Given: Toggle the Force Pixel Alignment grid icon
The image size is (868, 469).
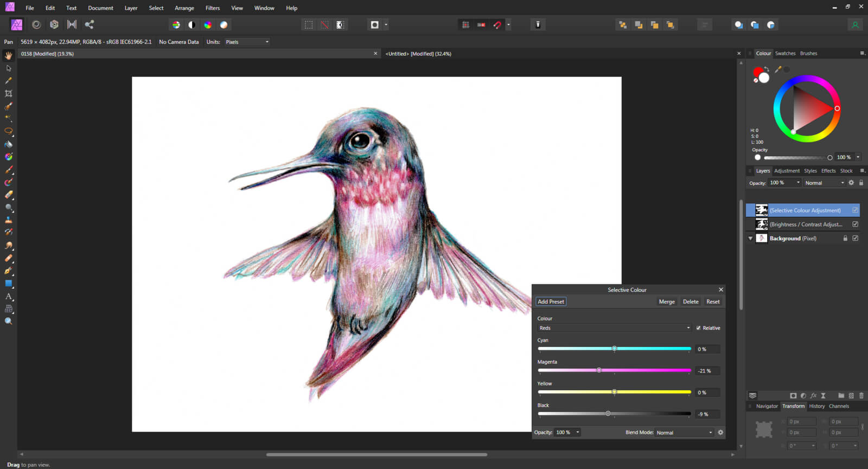Looking at the screenshot, I should tap(465, 25).
